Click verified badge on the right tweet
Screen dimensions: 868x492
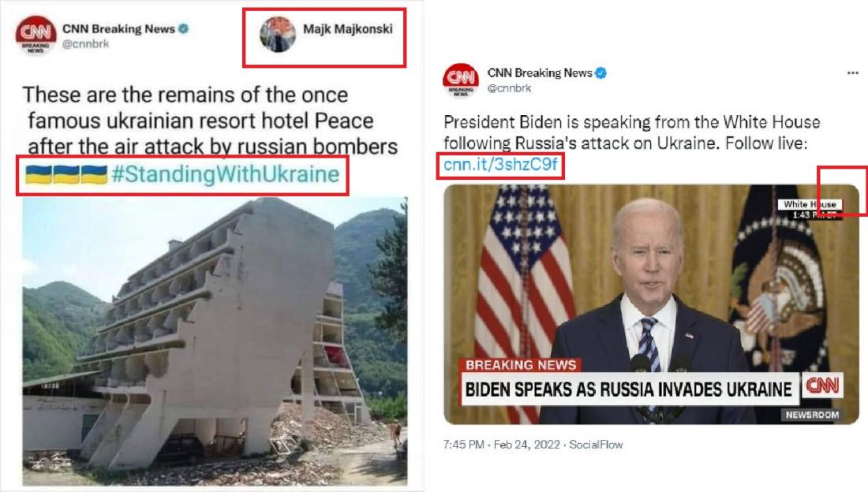[x=600, y=73]
